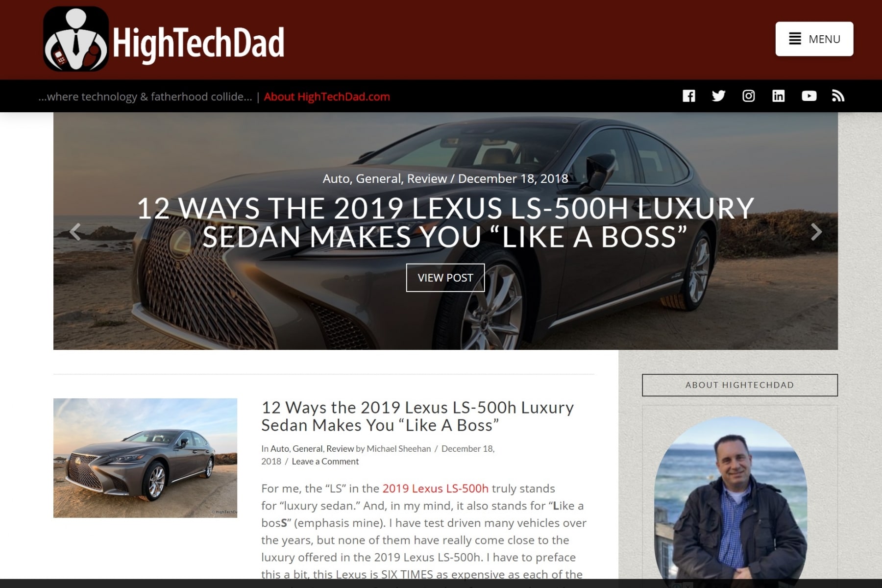
Task: Open the Instagram social icon
Action: pos(748,96)
